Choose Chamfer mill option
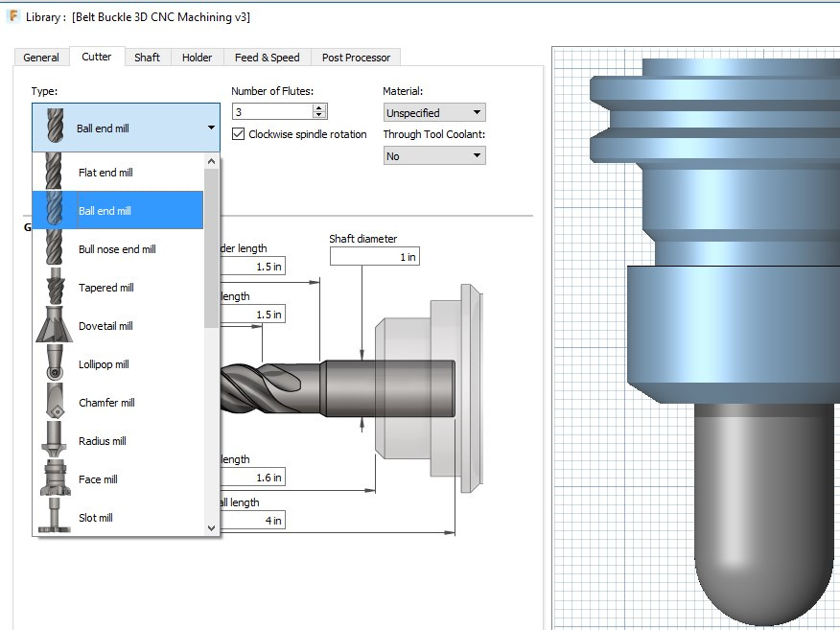Image resolution: width=840 pixels, height=630 pixels. (118, 403)
